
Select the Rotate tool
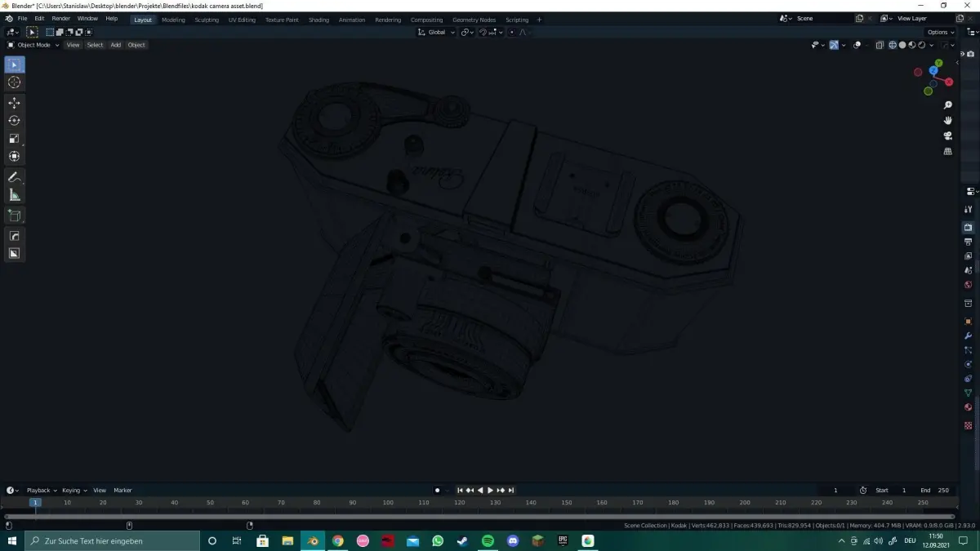(14, 121)
